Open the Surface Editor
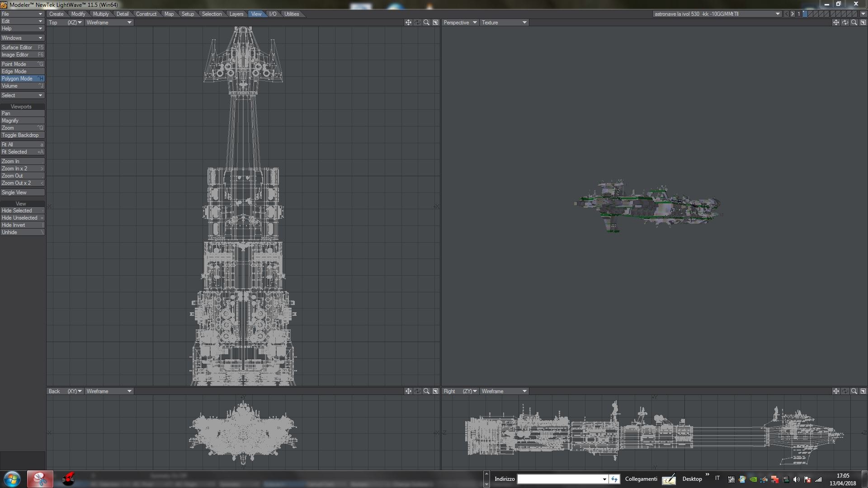 point(22,47)
